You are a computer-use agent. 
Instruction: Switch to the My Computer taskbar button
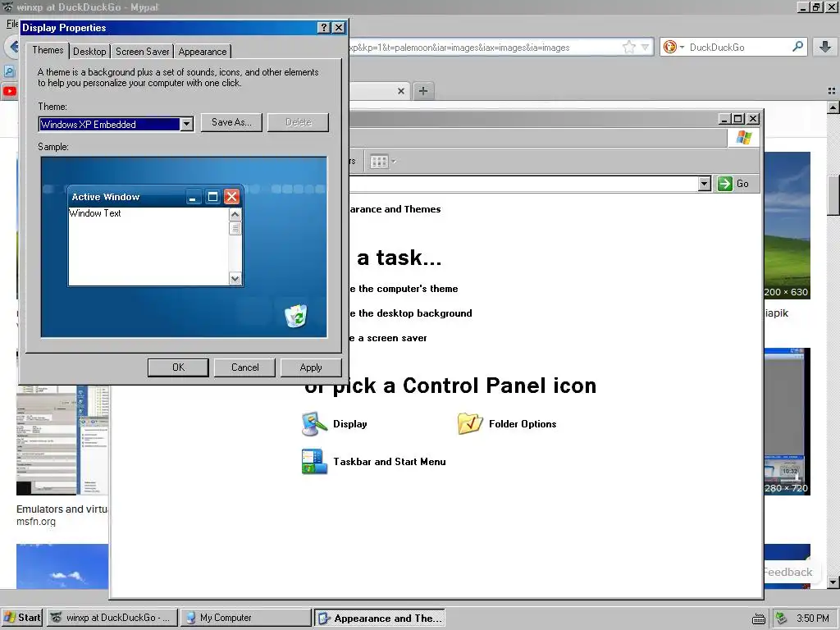click(245, 618)
